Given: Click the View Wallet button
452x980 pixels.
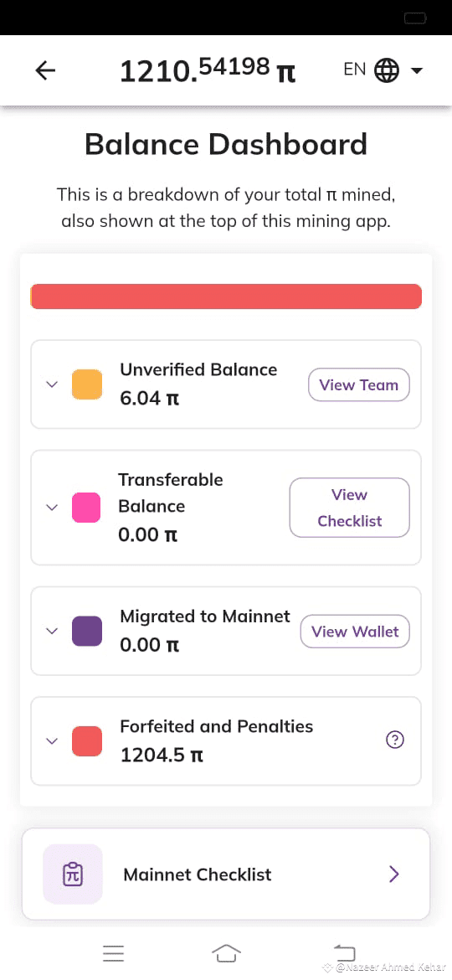Looking at the screenshot, I should 355,632.
